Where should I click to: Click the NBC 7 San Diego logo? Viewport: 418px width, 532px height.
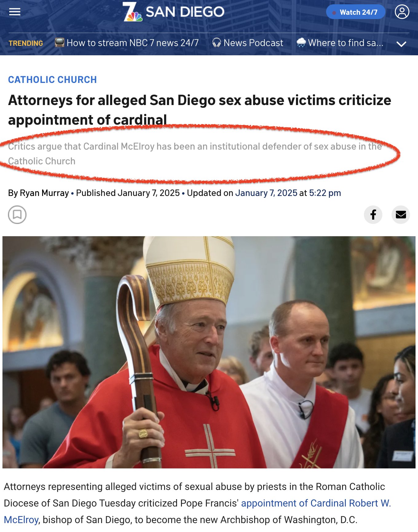click(x=174, y=12)
